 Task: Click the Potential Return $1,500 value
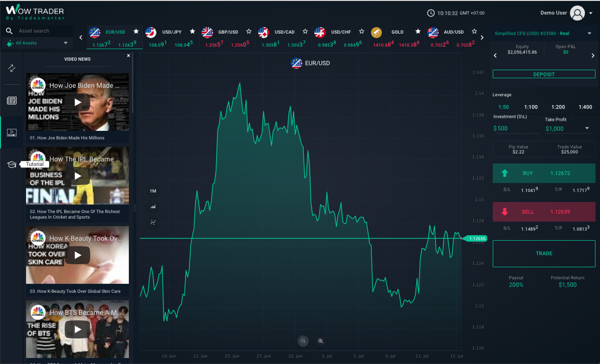coord(567,285)
